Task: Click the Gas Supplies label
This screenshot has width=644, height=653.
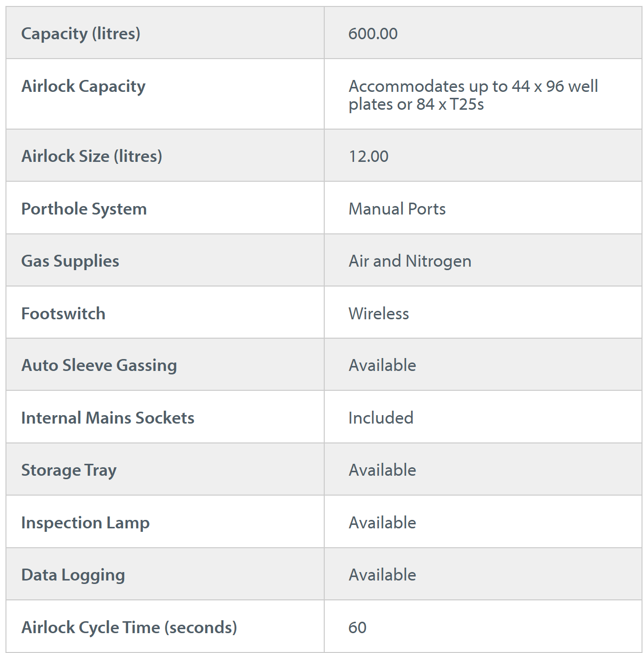Action: 70,261
